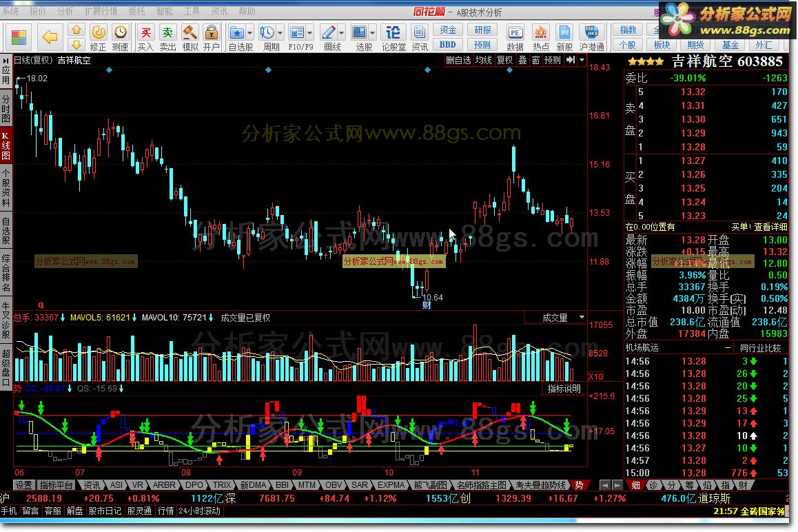
Task: Open the 报价 menu
Action: click(38, 11)
